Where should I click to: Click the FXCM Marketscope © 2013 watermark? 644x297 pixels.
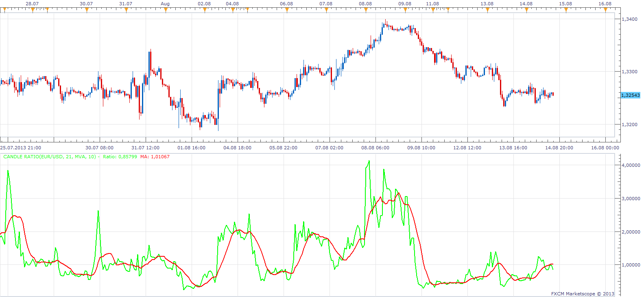pyautogui.click(x=583, y=294)
